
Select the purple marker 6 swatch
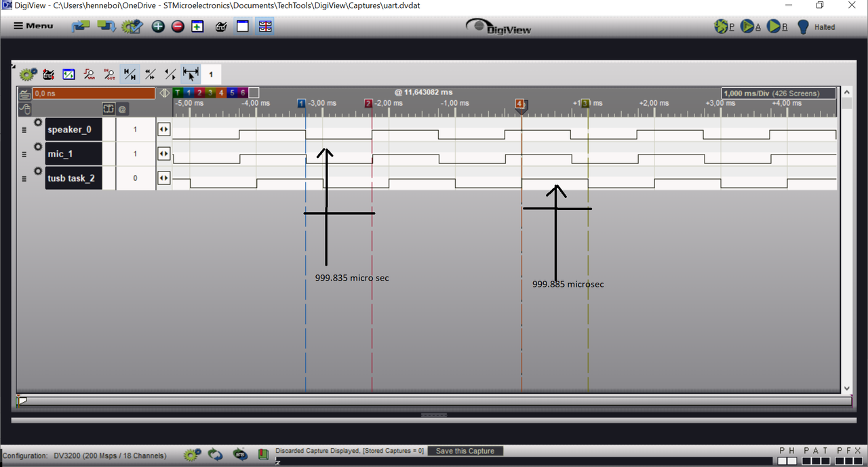(243, 93)
